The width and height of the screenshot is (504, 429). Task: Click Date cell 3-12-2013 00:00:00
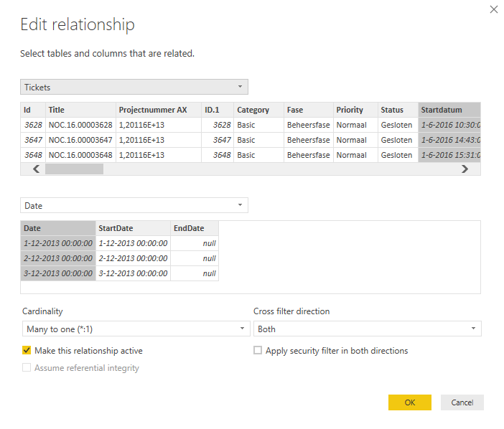pos(58,273)
